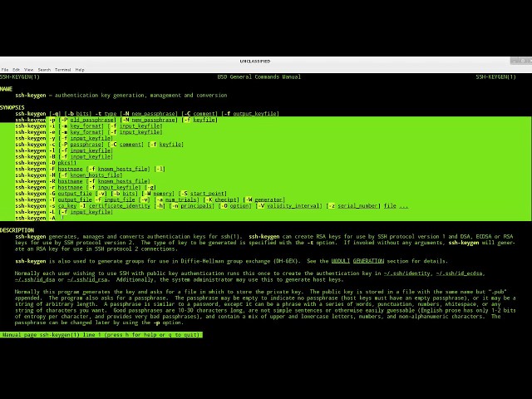Click the 'num_trials' argument
Image resolution: width=532 pixels, height=399 pixels.
click(182, 199)
